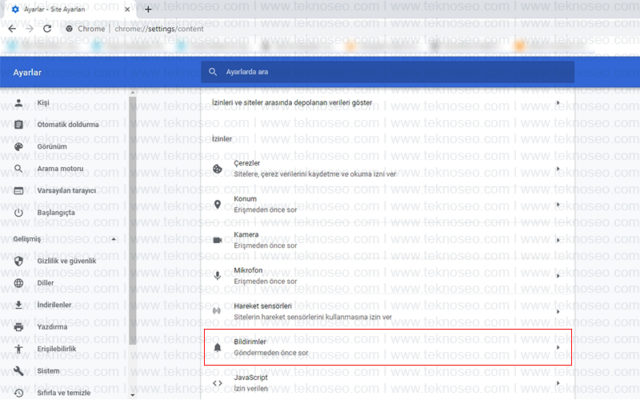The image size is (640, 400).
Task: Open Sistem settings
Action: tap(48, 371)
